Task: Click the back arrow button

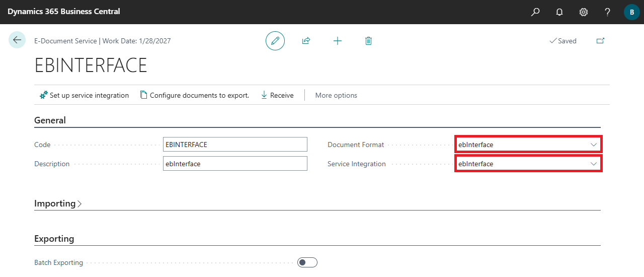Action: coord(17,40)
